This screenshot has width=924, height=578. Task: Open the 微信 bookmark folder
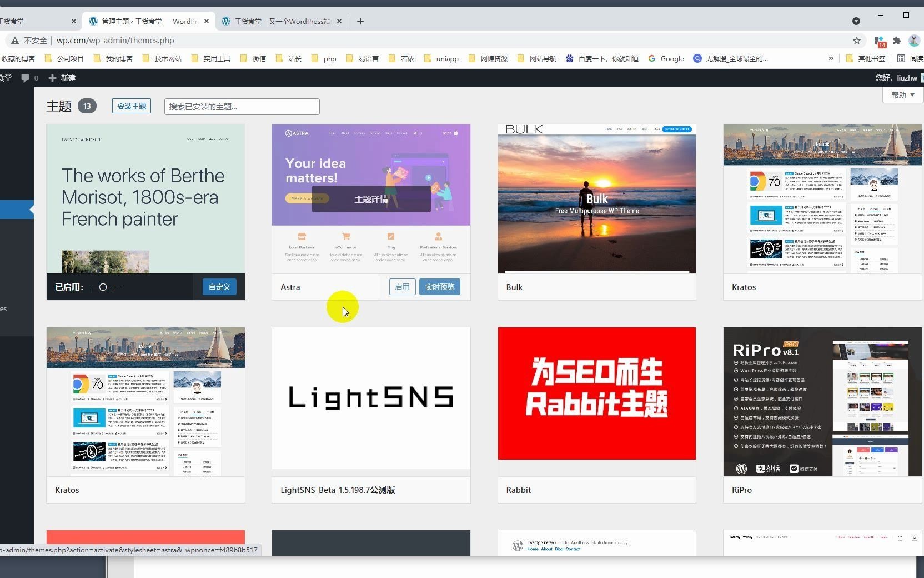[253, 58]
